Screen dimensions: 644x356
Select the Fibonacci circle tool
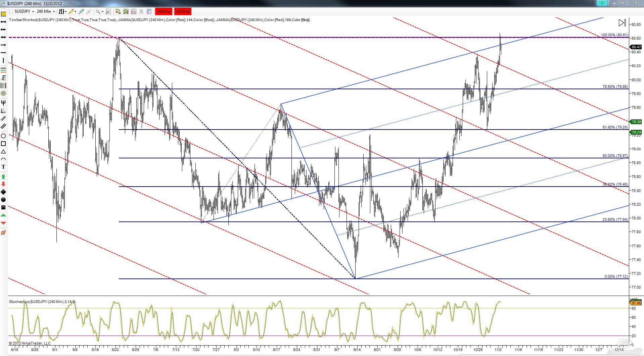(3, 93)
